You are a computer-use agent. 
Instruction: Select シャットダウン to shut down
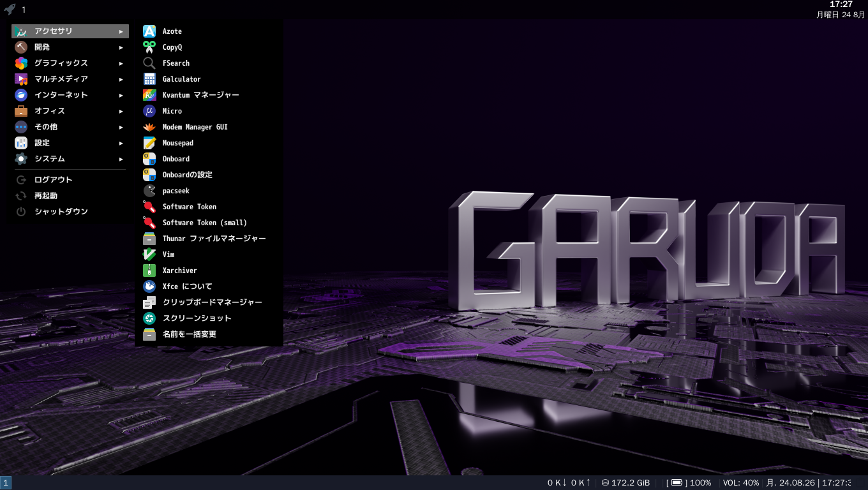[x=70, y=212]
